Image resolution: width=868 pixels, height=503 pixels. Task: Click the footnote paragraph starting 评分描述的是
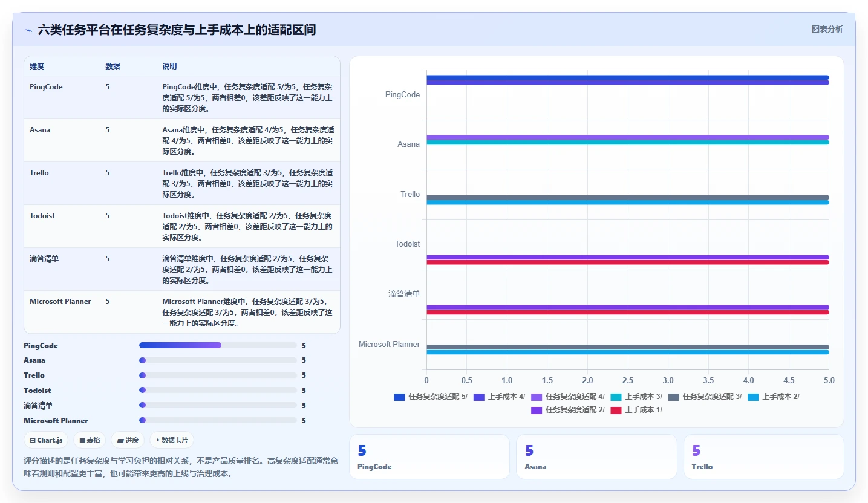point(181,467)
